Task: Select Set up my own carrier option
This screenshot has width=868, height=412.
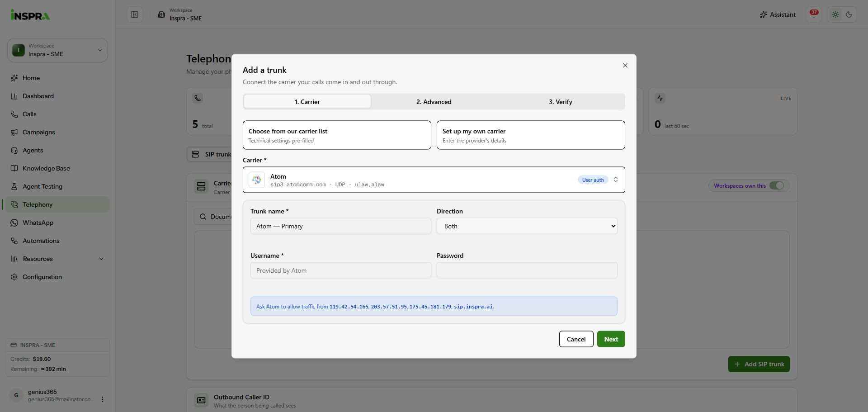Action: (531, 135)
